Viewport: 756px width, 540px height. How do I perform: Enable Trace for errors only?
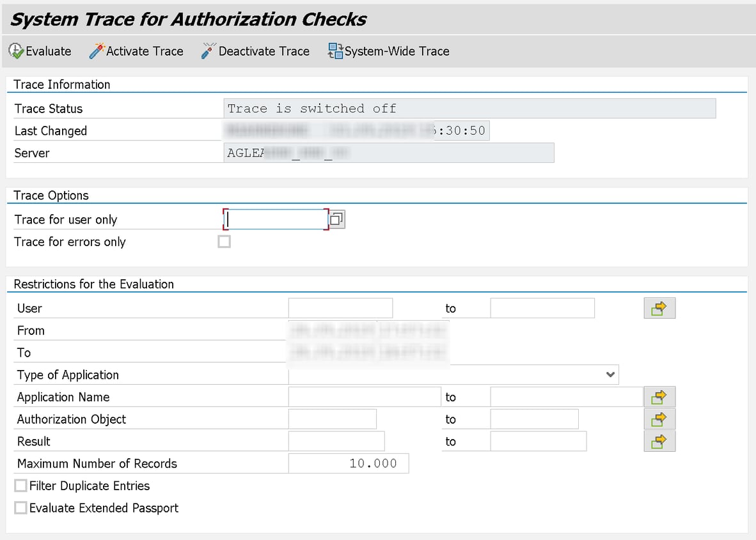click(x=224, y=241)
